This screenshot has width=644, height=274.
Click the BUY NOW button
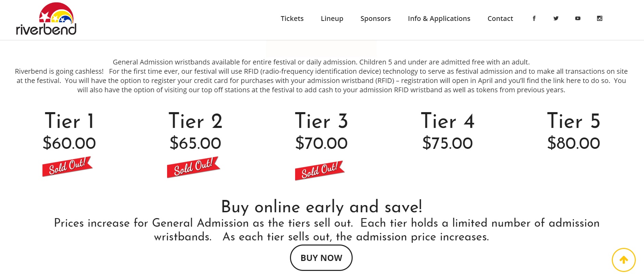coord(321,258)
